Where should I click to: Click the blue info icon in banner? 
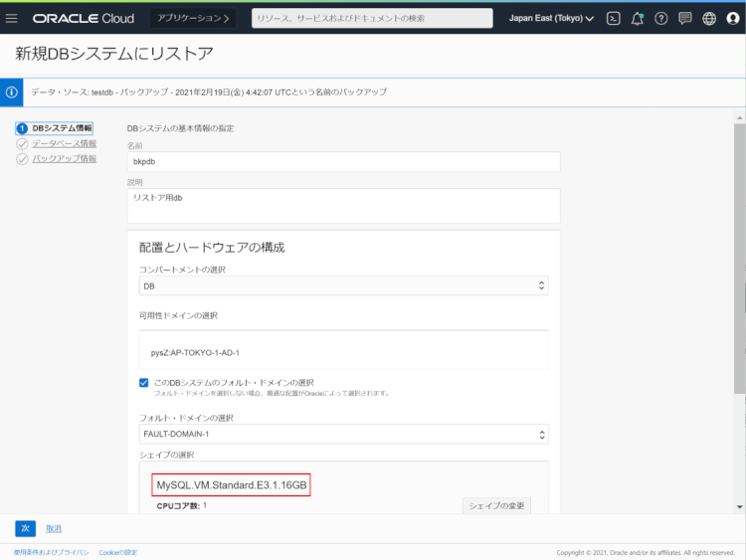coord(12,92)
